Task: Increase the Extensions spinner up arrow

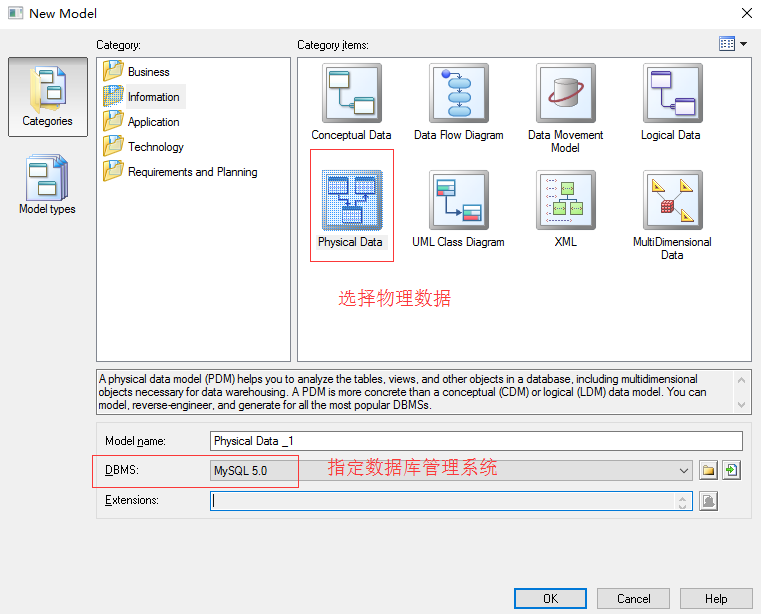Action: click(682, 497)
